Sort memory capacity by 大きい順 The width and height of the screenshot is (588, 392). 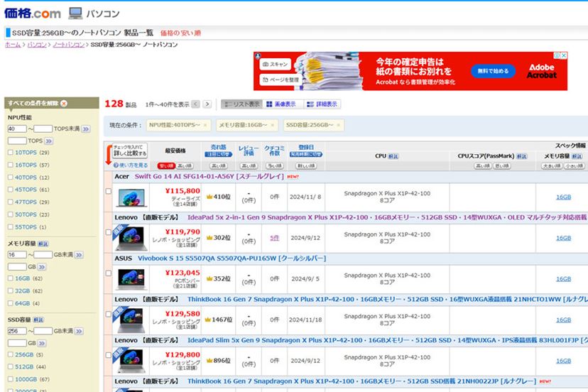[x=551, y=165]
